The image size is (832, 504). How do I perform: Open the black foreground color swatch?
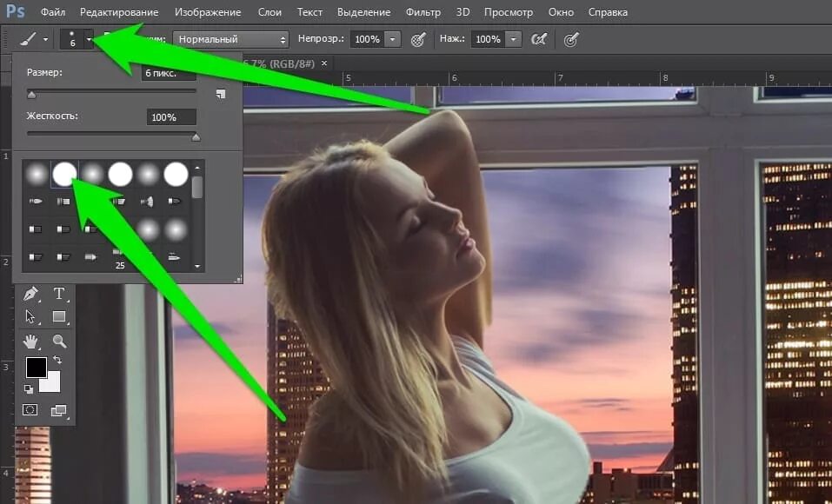pos(37,367)
